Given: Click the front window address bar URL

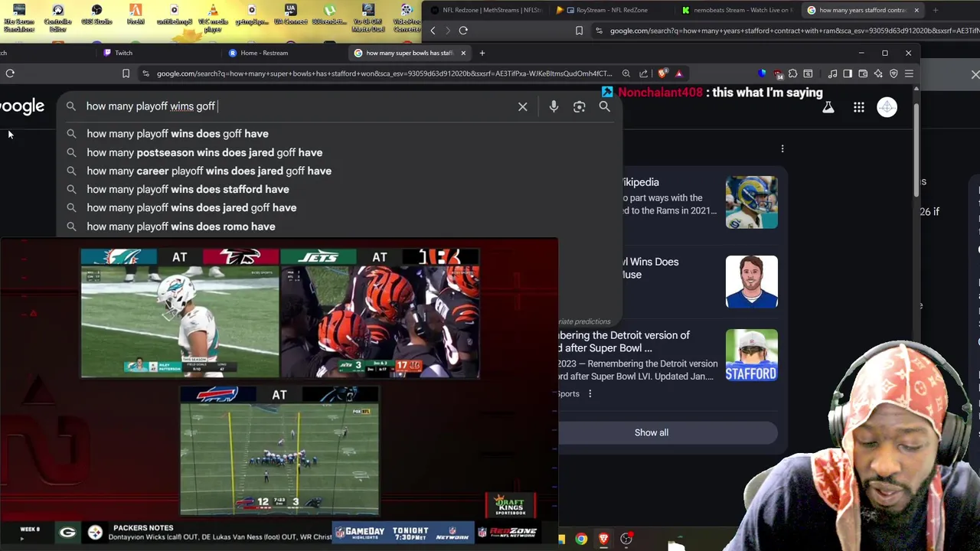Looking at the screenshot, I should 384,73.
